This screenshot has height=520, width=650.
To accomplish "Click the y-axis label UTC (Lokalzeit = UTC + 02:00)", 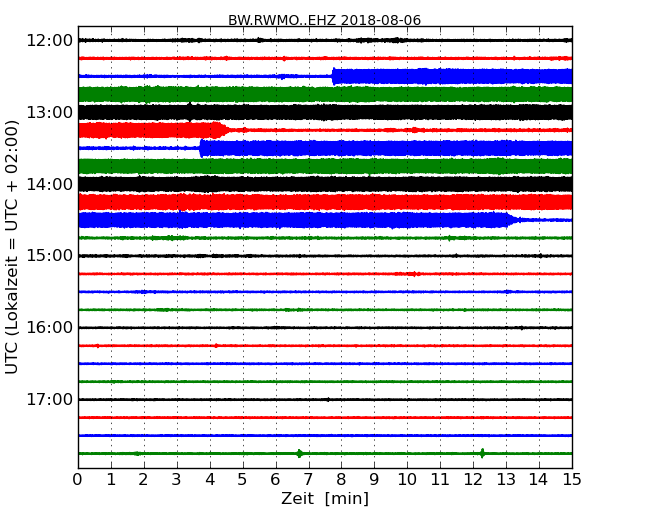I will pyautogui.click(x=12, y=247).
